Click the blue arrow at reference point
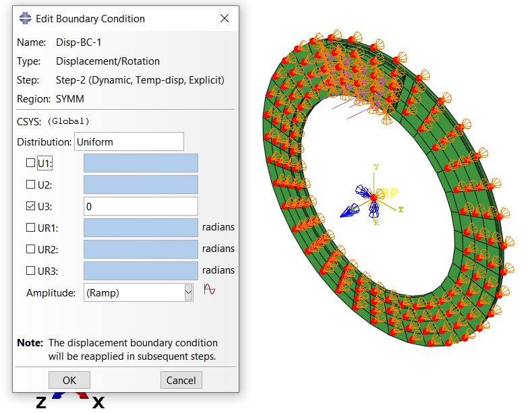Image resolution: width=532 pixels, height=413 pixels. pyautogui.click(x=349, y=211)
